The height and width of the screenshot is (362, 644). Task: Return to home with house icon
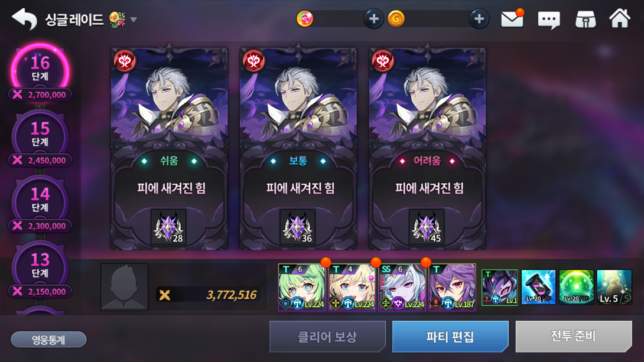pyautogui.click(x=619, y=18)
